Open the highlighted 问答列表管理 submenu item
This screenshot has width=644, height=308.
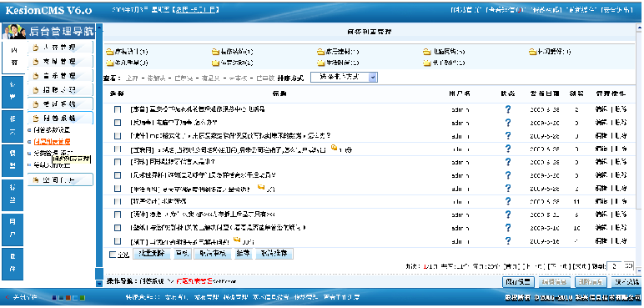click(x=52, y=141)
